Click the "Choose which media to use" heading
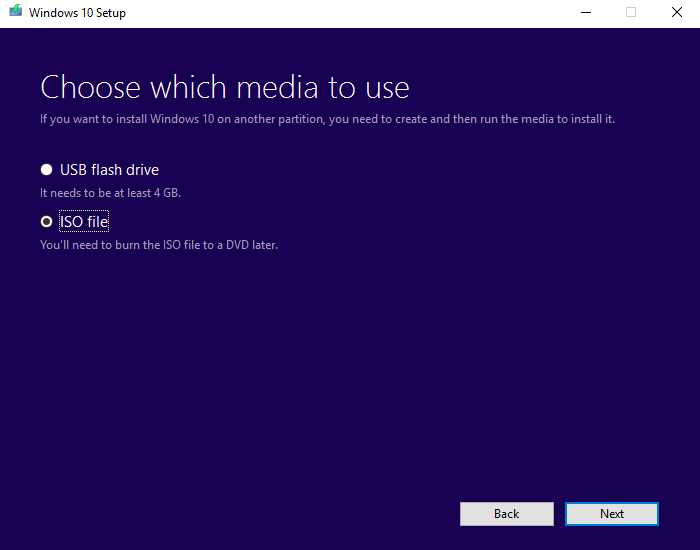This screenshot has height=550, width=700. click(225, 87)
